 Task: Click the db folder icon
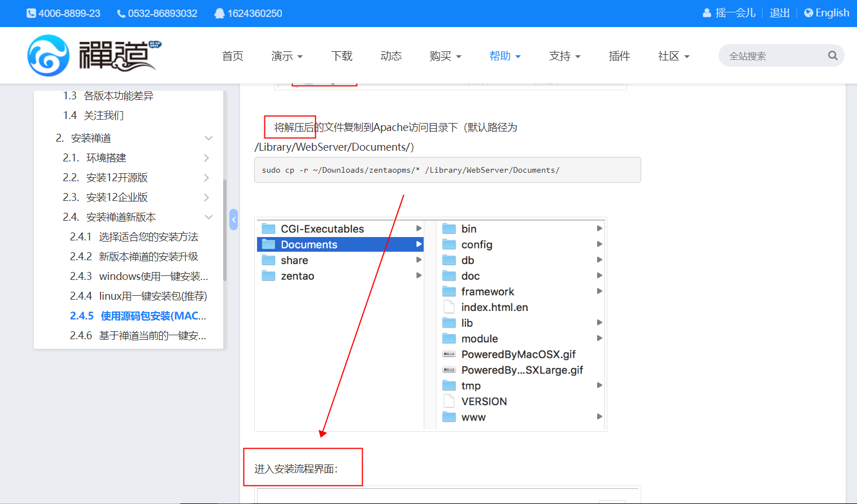pyautogui.click(x=449, y=260)
